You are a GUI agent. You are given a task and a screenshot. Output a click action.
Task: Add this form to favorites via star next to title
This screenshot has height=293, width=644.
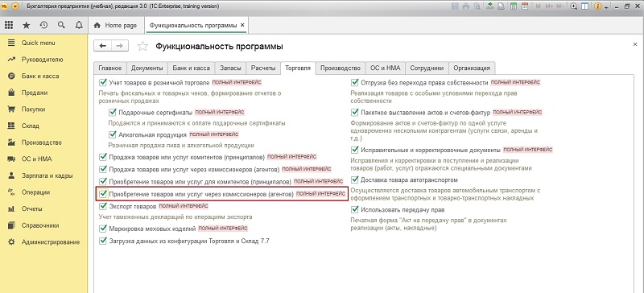pyautogui.click(x=142, y=47)
